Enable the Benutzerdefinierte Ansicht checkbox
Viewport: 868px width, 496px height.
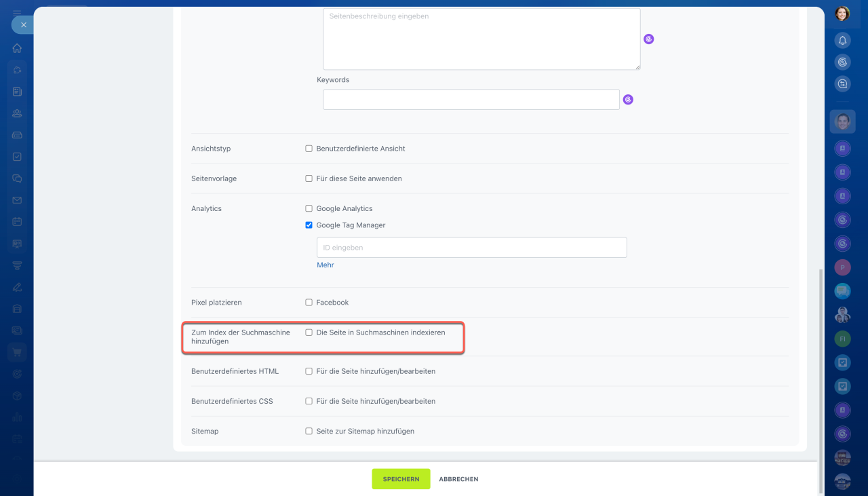pos(309,149)
